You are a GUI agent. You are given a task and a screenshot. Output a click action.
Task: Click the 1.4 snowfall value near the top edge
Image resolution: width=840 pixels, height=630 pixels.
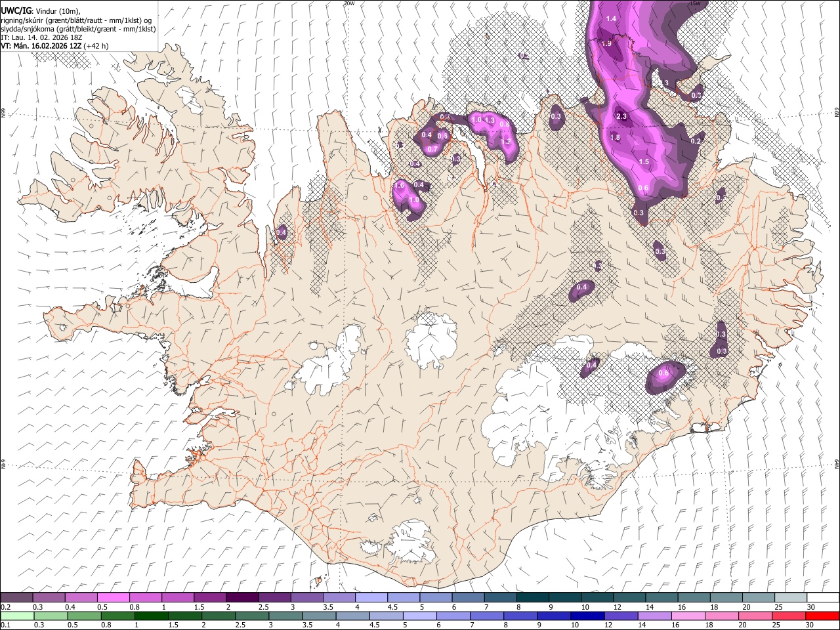(x=611, y=19)
